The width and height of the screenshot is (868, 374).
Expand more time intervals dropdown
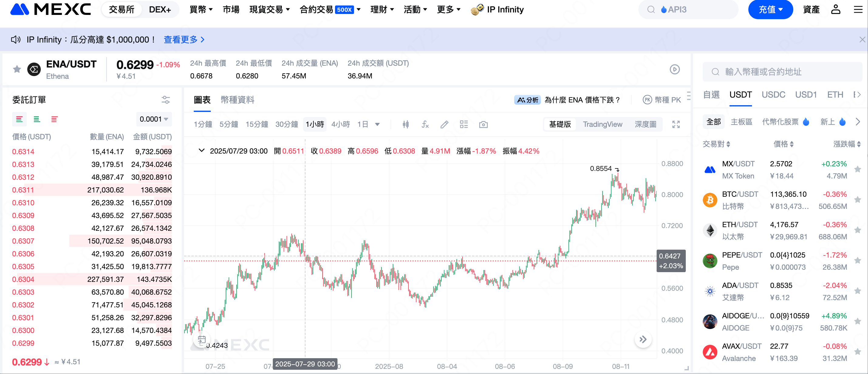(378, 124)
